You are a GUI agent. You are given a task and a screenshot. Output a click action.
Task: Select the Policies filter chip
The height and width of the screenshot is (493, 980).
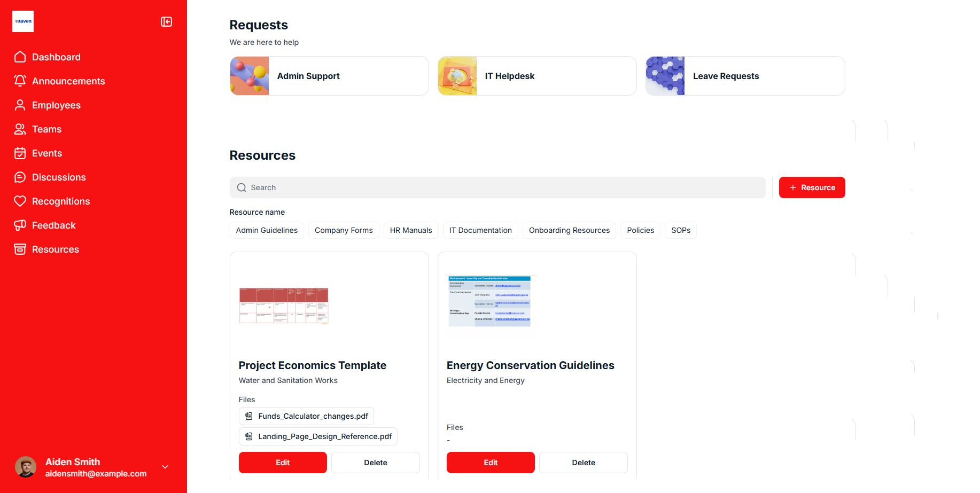coord(640,230)
